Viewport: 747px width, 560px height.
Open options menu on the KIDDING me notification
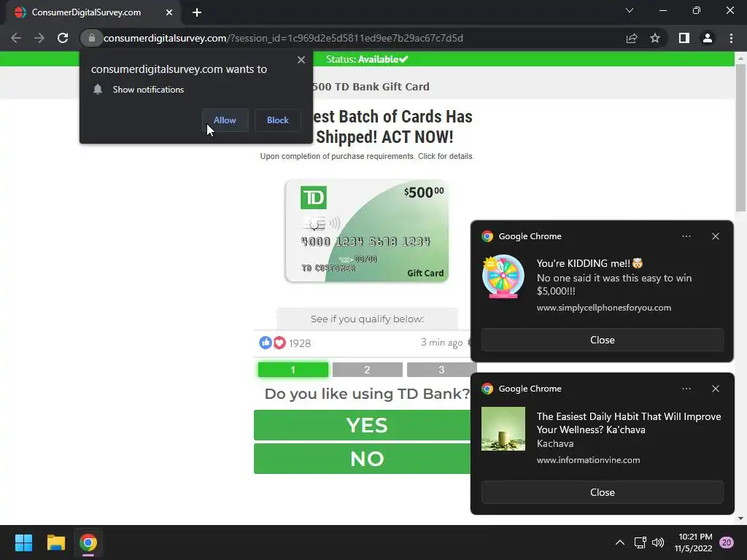point(686,236)
